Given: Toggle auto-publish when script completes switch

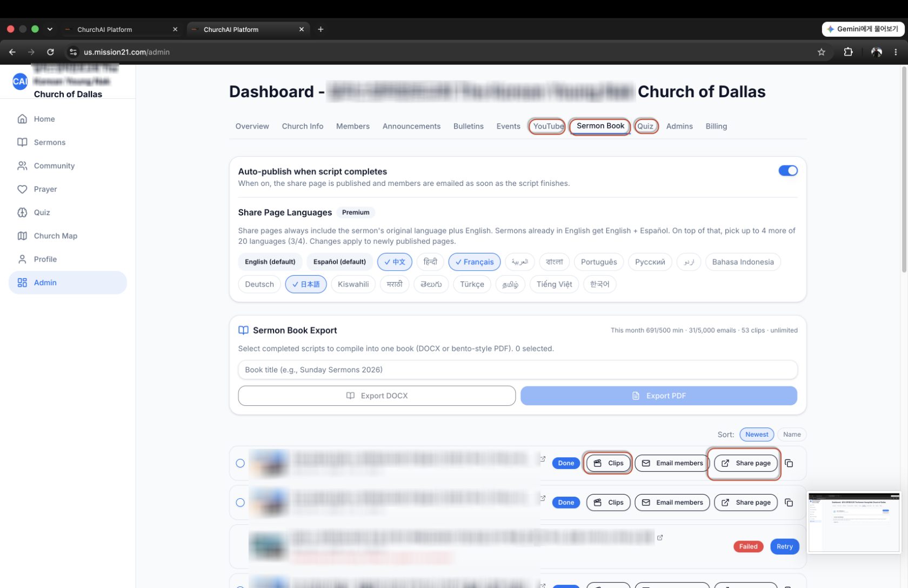Looking at the screenshot, I should pyautogui.click(x=788, y=171).
